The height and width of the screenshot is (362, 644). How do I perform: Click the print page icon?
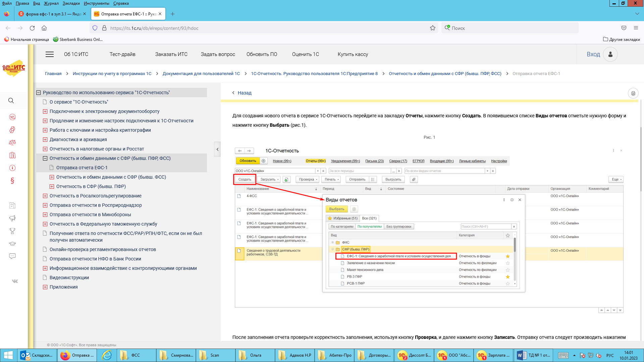(633, 93)
